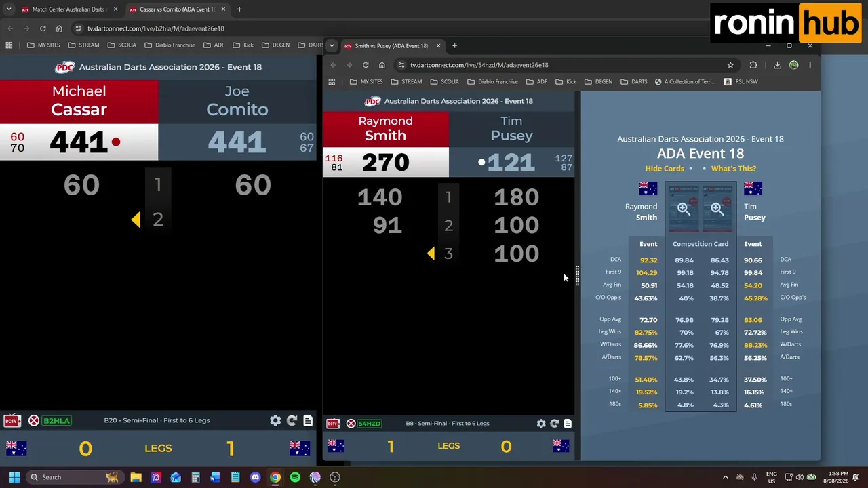Open document icon in Smith vs Pusey footer
868x488 pixels.
[568, 424]
